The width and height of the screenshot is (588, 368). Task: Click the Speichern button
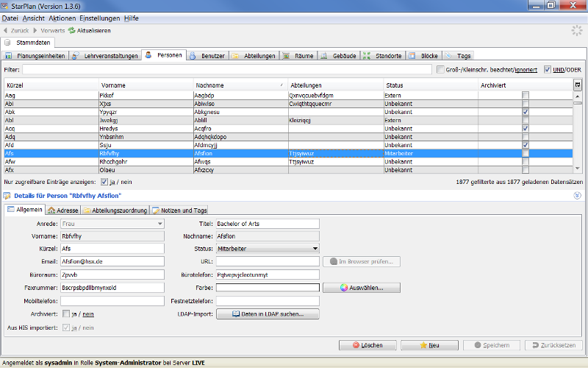point(492,345)
